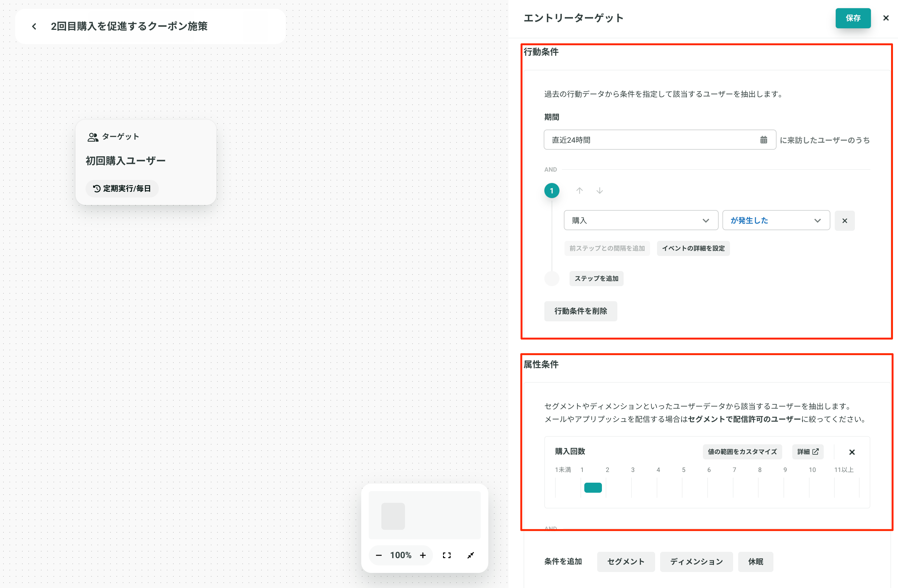Click 前ステップとの間隔を追加 button
This screenshot has height=588, width=898.
pyautogui.click(x=607, y=248)
